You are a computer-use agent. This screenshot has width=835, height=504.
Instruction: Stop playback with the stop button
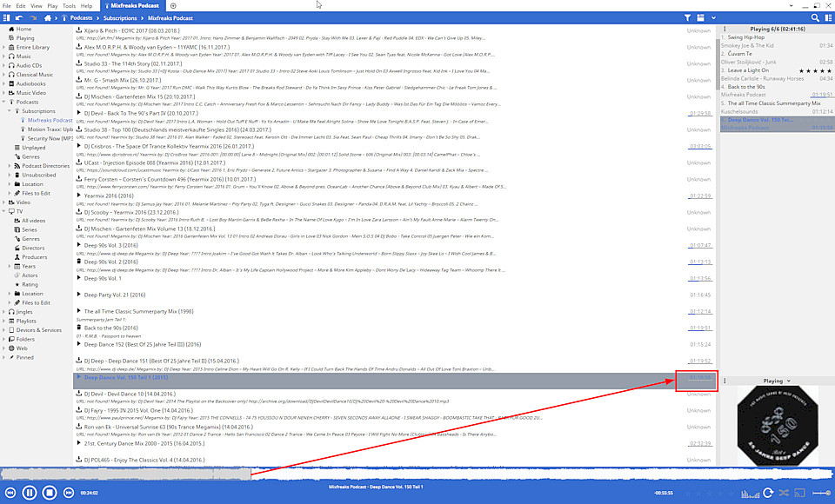click(x=50, y=493)
